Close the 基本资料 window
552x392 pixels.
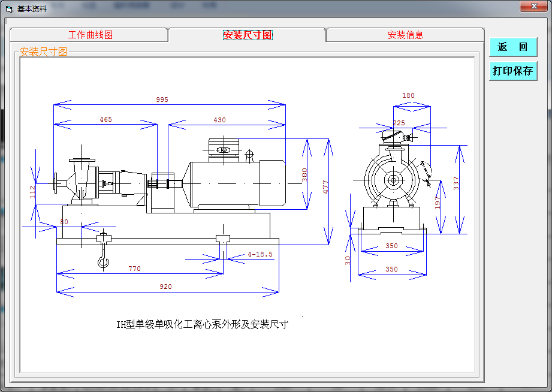(533, 6)
